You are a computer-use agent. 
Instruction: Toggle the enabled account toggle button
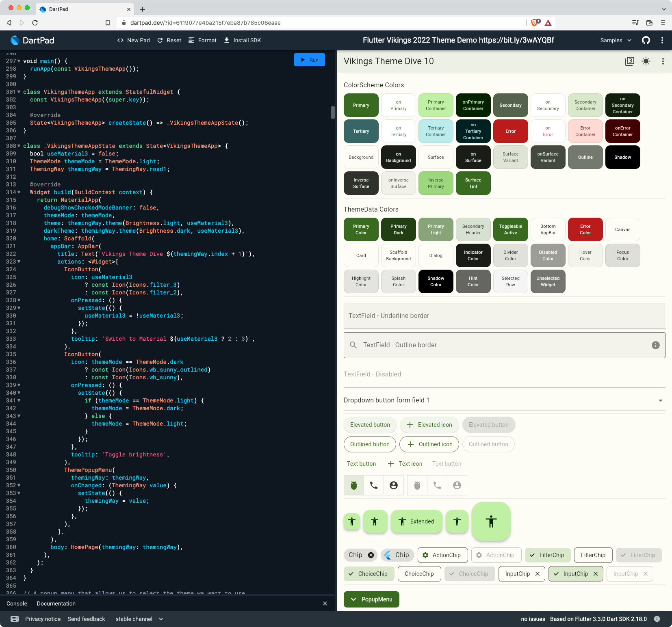click(x=394, y=485)
